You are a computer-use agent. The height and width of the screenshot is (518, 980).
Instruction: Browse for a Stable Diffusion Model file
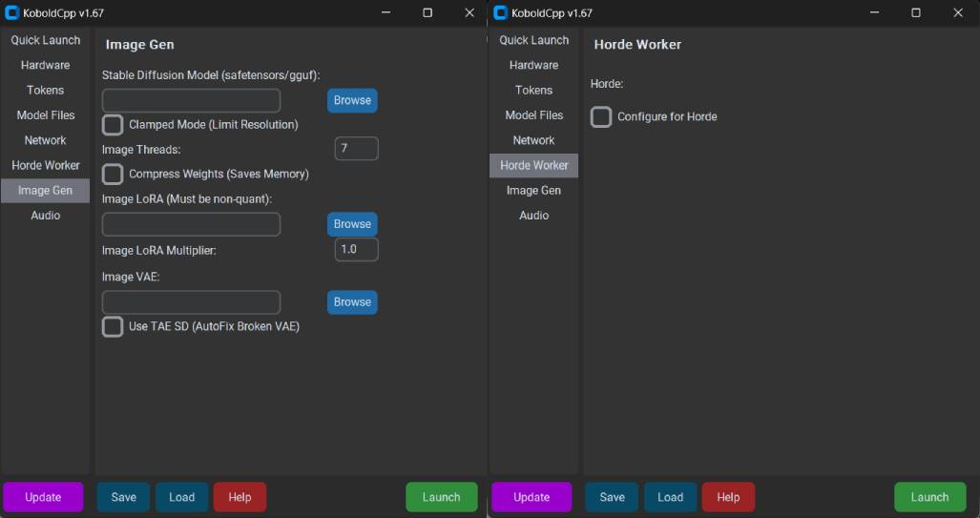tap(352, 101)
